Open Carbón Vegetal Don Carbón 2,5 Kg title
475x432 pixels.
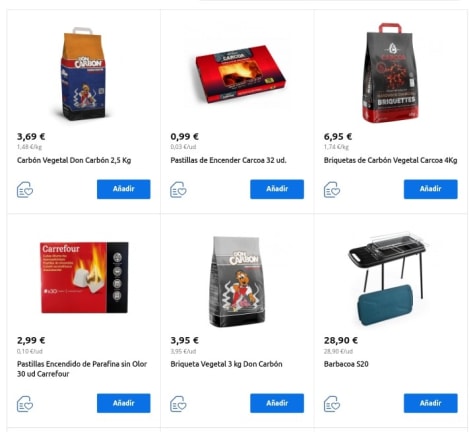click(74, 160)
